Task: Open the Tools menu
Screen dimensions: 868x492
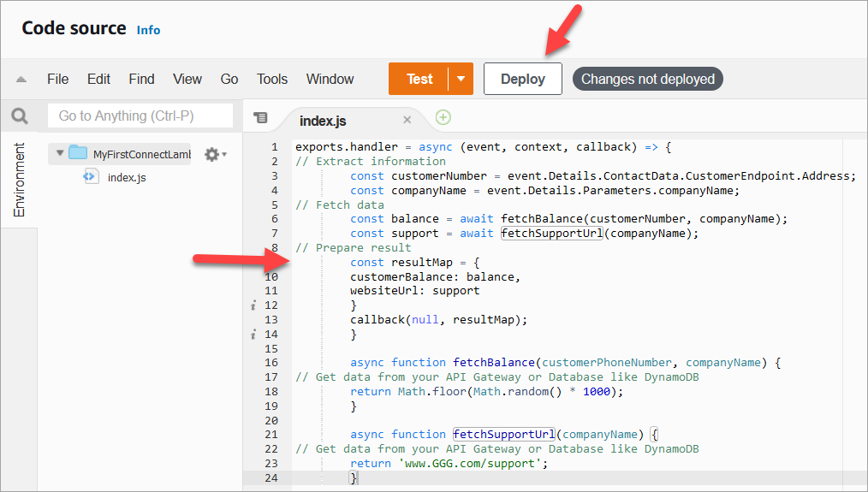Action: [272, 79]
